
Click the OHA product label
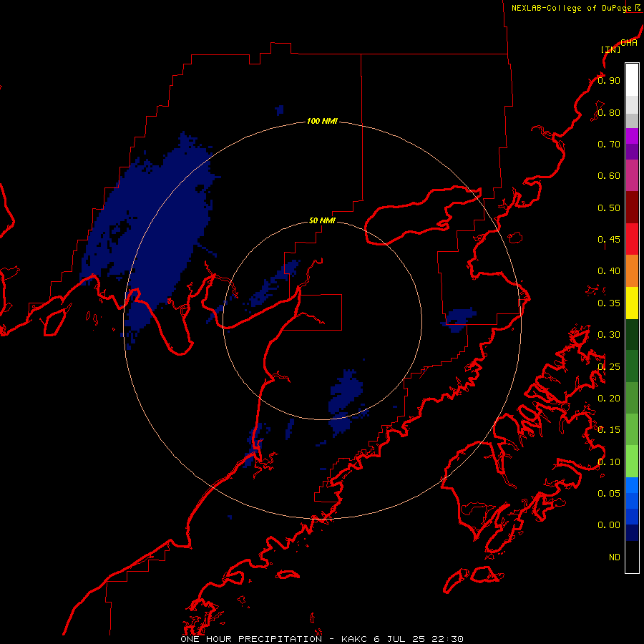click(x=629, y=43)
